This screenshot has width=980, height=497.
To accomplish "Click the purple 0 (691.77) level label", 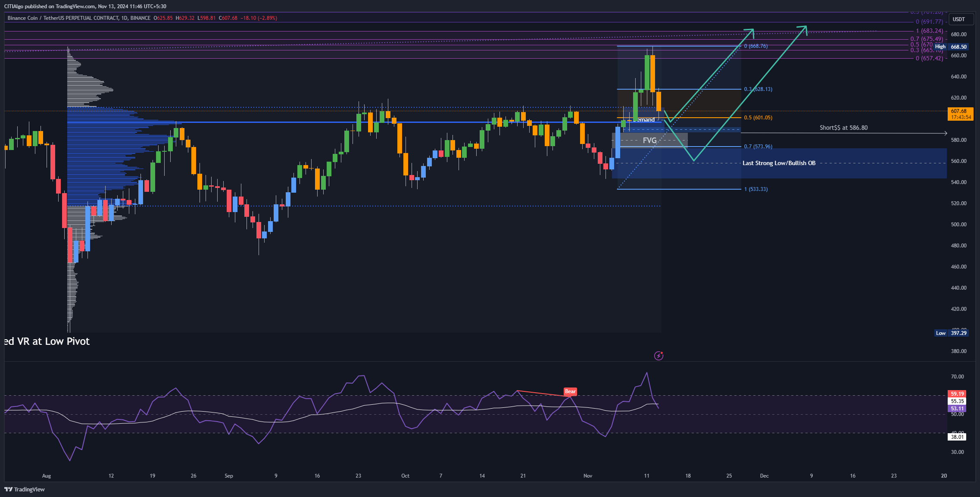I will (930, 22).
